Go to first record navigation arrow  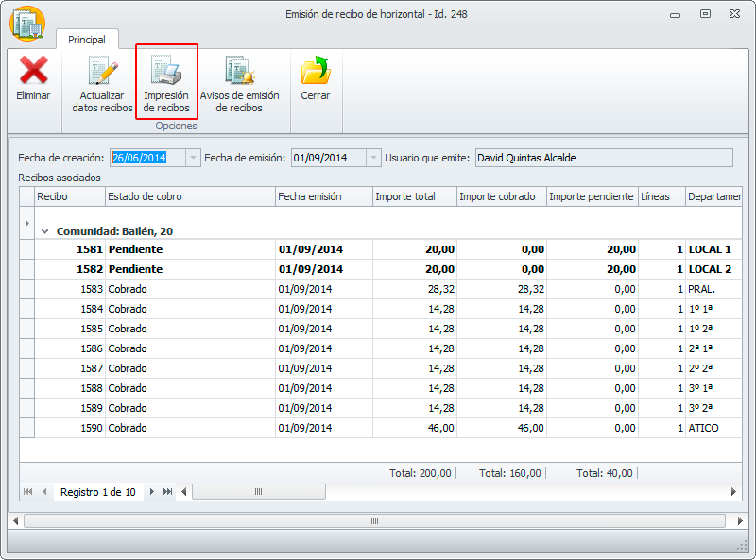pos(27,492)
